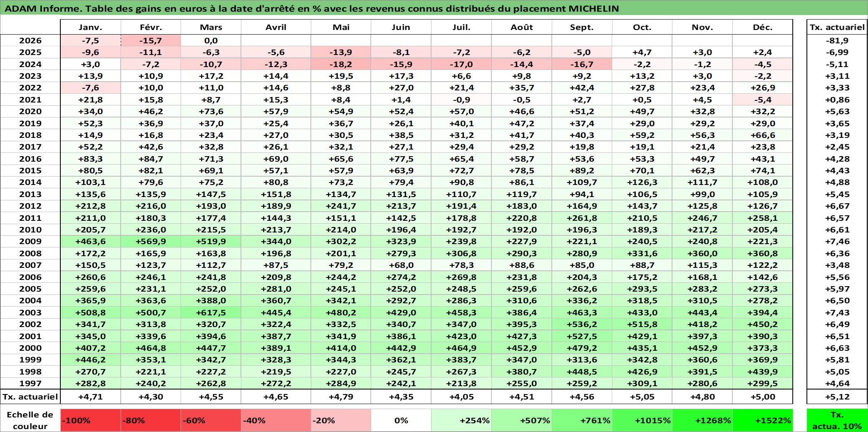Click the +254% light green swatch
This screenshot has height=432, width=868.
tap(461, 420)
